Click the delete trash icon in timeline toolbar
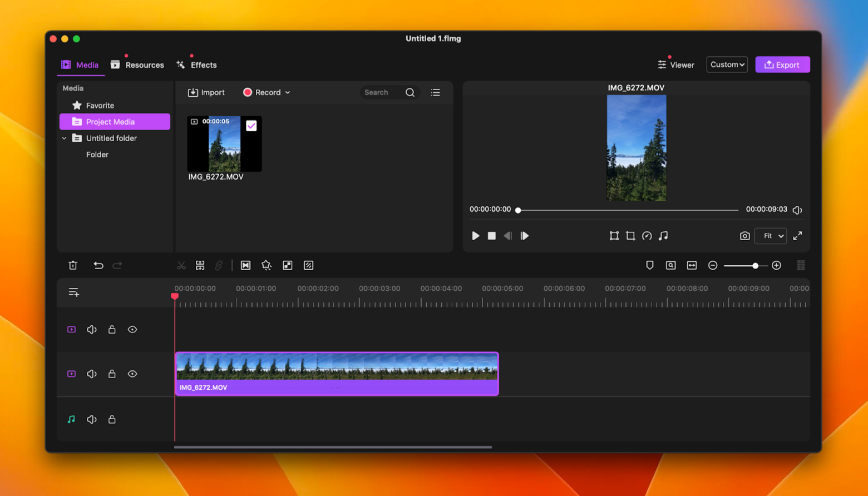868x496 pixels. coord(73,265)
